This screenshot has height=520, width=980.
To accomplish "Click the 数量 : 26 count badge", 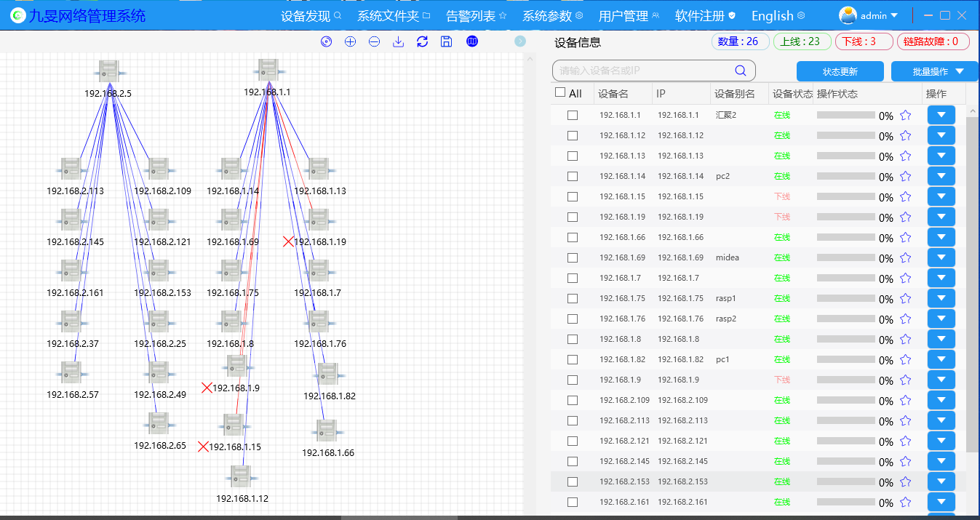I will pos(740,41).
